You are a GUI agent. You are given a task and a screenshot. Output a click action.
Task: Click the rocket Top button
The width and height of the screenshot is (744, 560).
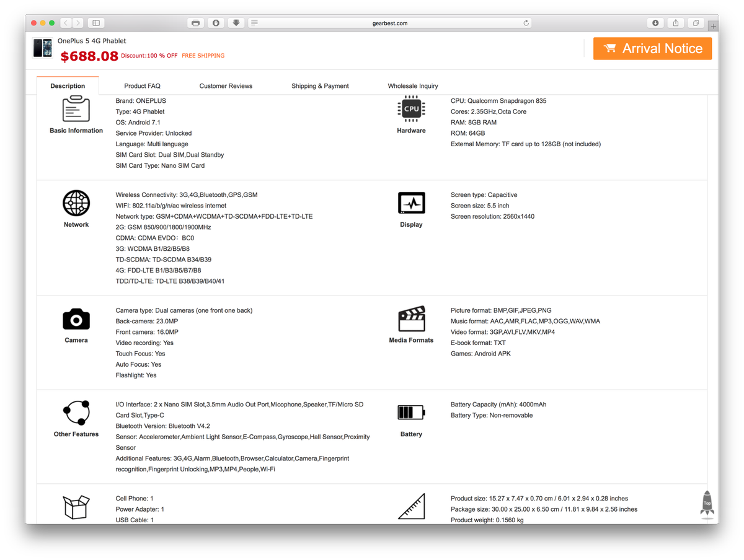point(707,504)
